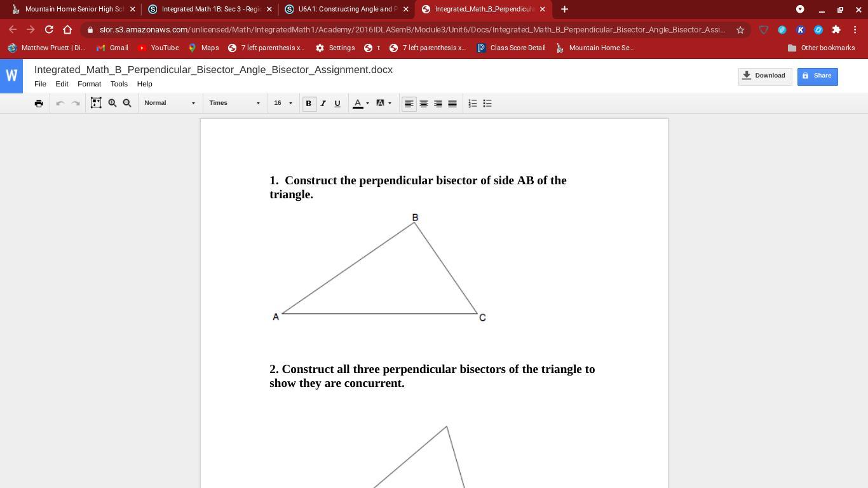Toggle bold formatting

pyautogui.click(x=309, y=104)
